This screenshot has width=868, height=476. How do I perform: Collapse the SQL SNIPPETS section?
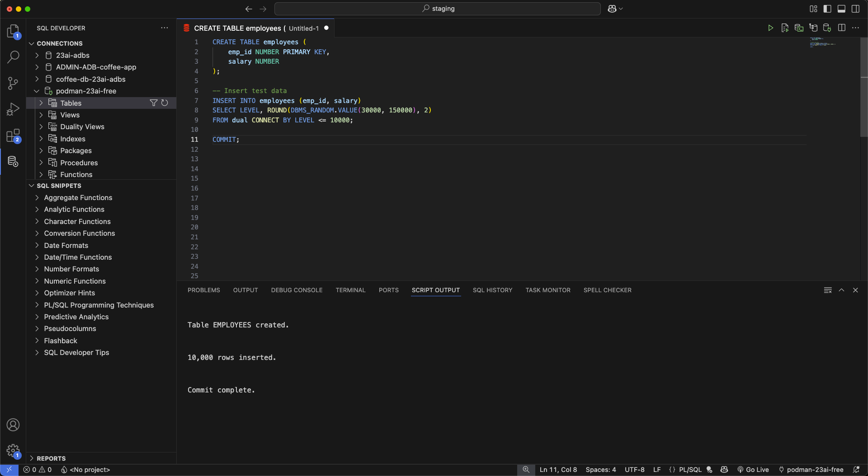pos(31,186)
